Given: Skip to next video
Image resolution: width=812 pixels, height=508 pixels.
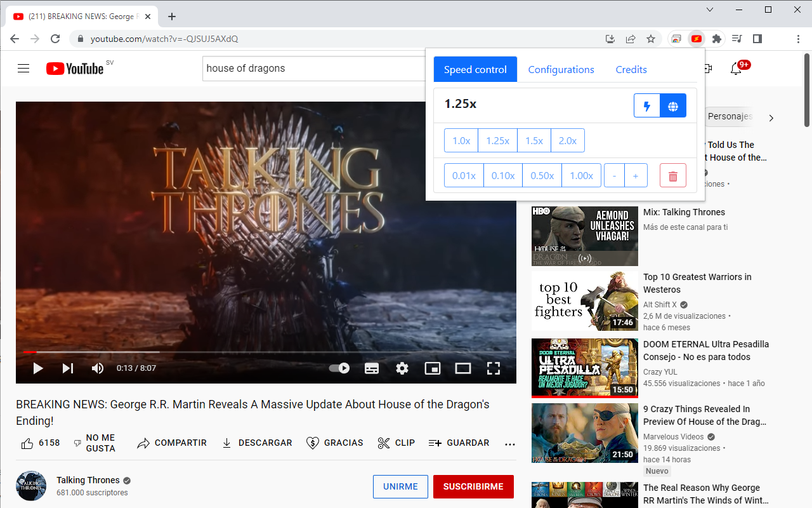Looking at the screenshot, I should [68, 368].
